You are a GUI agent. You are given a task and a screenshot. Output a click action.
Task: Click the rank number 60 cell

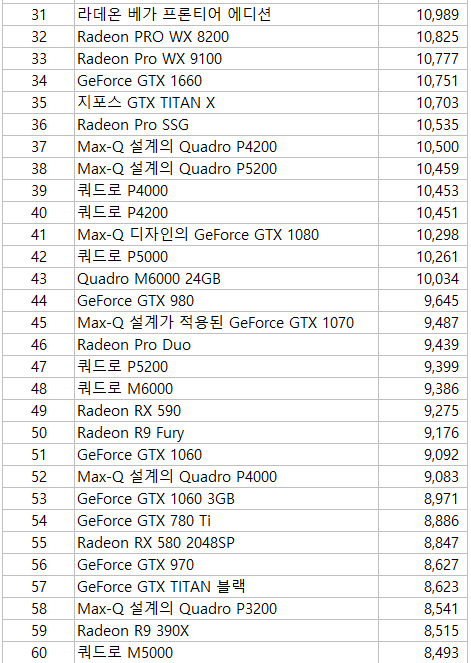point(38,652)
